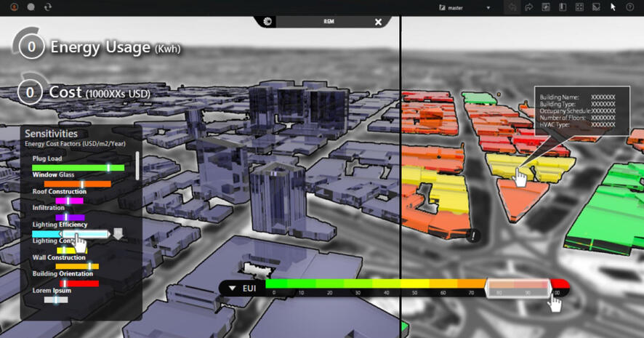This screenshot has width=644, height=338.
Task: Click the undo back arrow icon
Action: coord(512,7)
